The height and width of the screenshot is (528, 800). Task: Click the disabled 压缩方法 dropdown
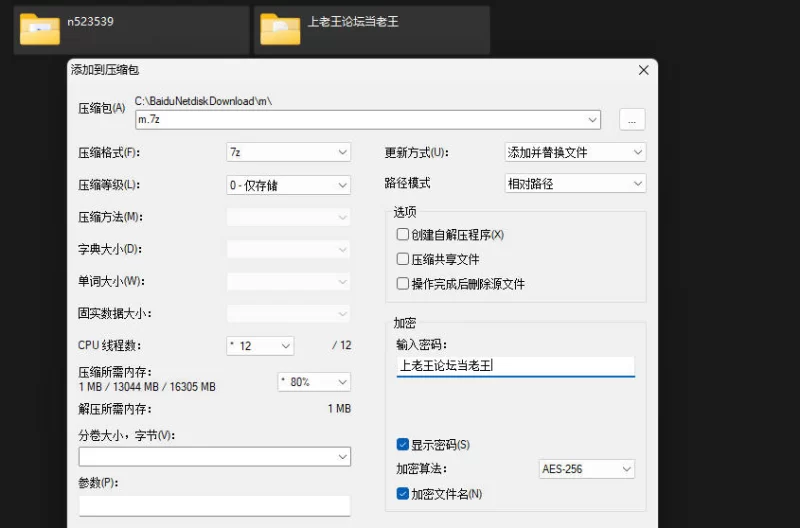(x=288, y=217)
